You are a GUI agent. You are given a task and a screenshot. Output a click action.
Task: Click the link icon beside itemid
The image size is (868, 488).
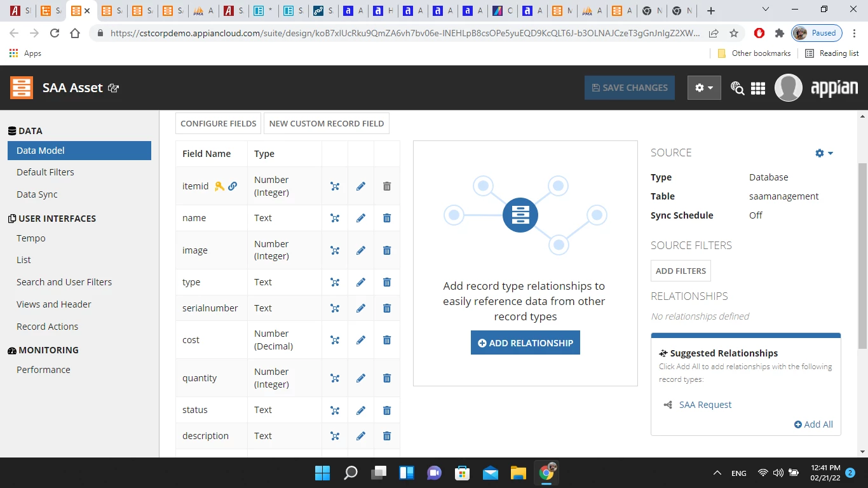click(233, 186)
